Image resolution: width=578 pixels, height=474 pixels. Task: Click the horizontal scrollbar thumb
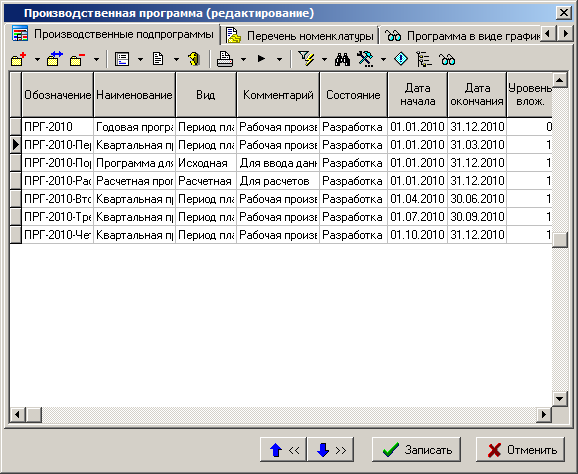coord(34,415)
